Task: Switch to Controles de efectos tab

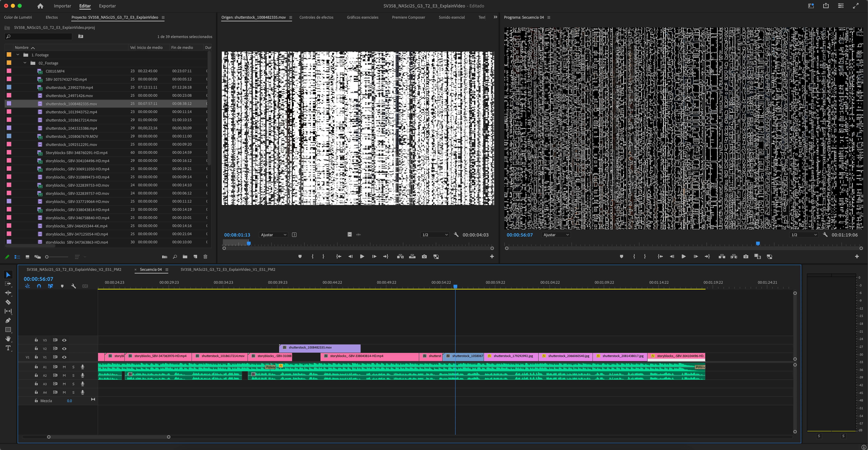Action: 316,17
